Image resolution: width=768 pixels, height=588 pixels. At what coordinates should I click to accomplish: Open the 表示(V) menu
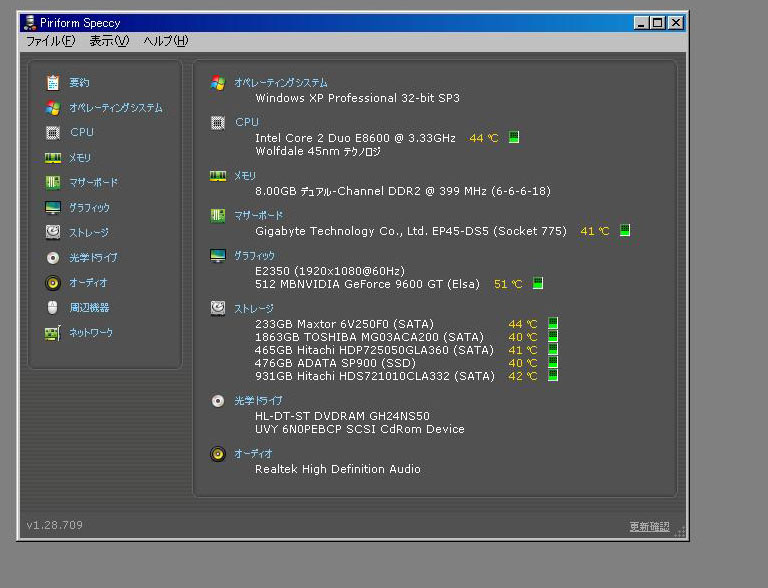(109, 41)
